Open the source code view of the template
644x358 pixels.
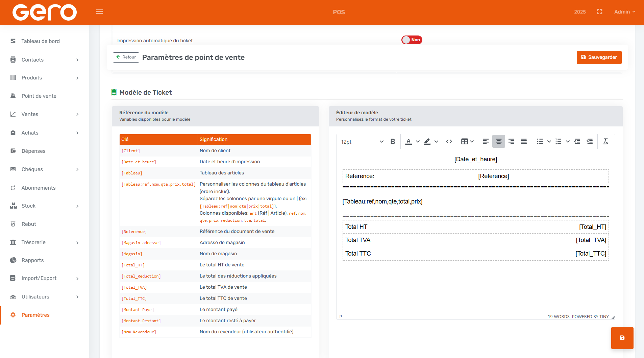click(449, 142)
